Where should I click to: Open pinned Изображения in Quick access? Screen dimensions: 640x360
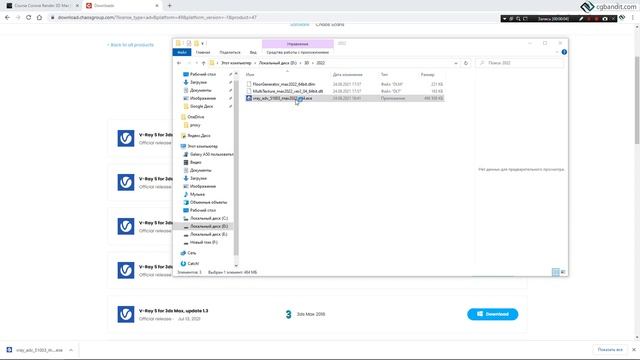coord(203,98)
